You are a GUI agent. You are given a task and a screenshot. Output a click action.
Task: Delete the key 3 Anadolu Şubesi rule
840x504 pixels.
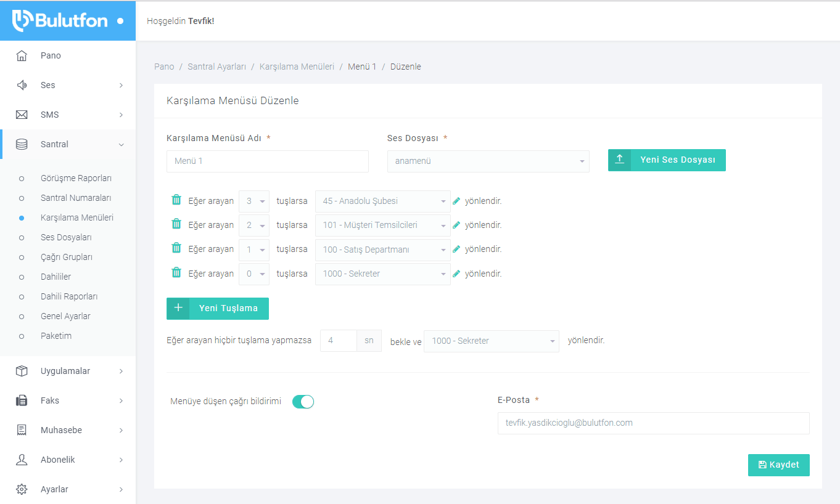[x=176, y=200]
